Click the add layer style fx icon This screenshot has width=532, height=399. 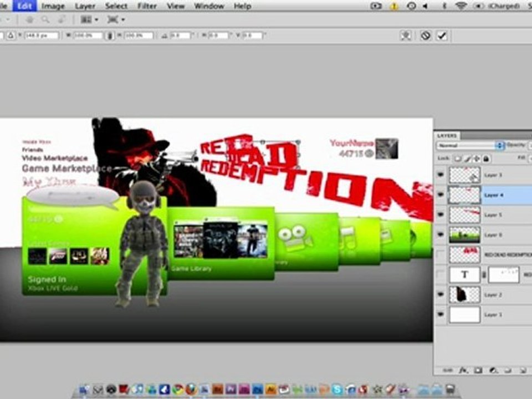(463, 371)
